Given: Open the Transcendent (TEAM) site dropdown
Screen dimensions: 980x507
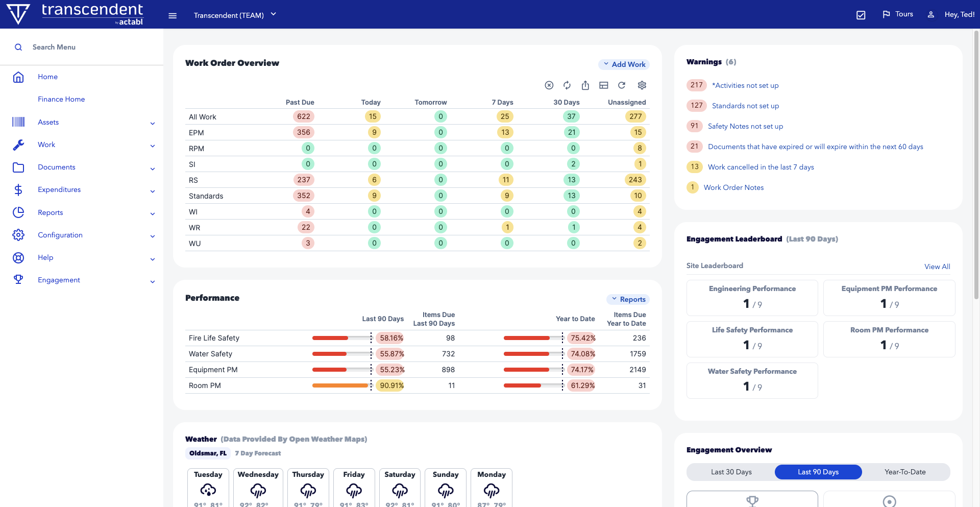Looking at the screenshot, I should [x=235, y=15].
